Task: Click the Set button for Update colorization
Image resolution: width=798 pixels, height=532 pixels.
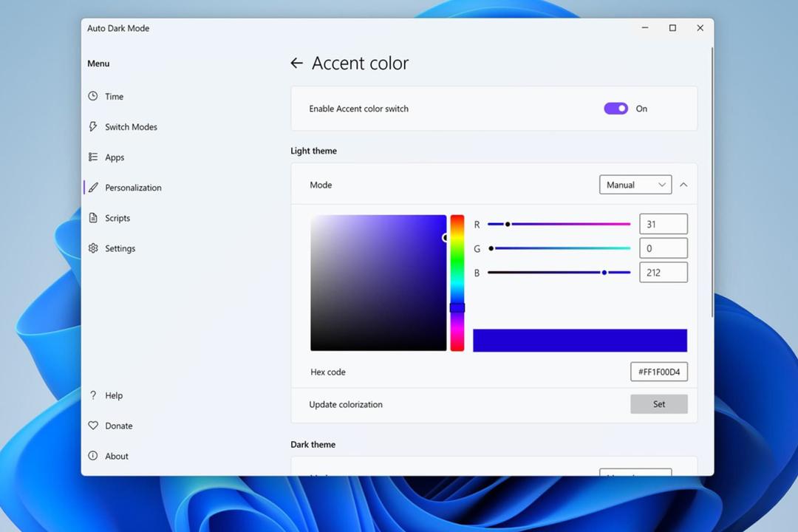Action: pos(659,404)
